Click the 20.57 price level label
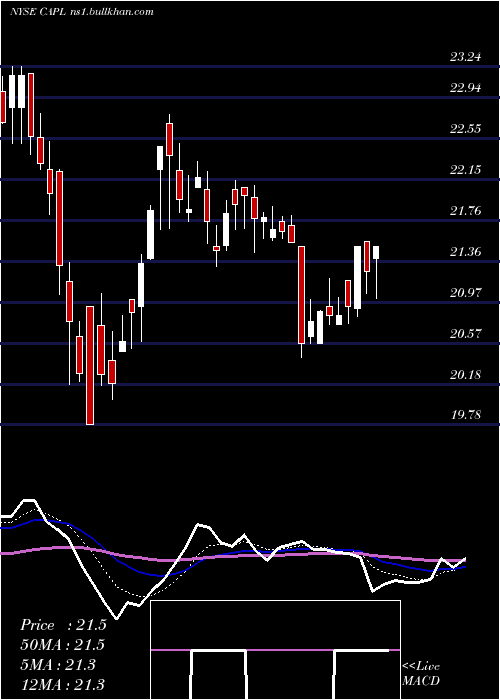 (466, 333)
